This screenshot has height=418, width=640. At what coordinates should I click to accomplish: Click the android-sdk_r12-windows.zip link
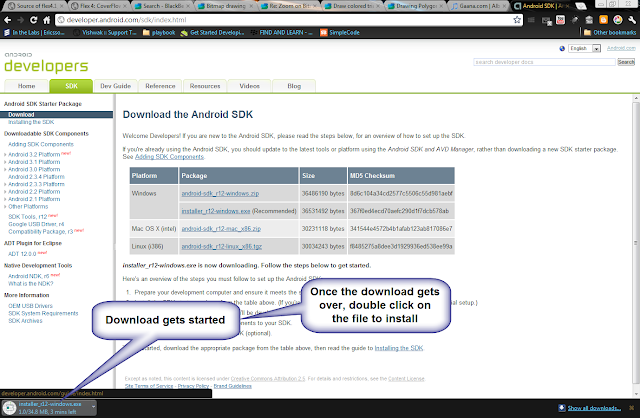click(220, 193)
